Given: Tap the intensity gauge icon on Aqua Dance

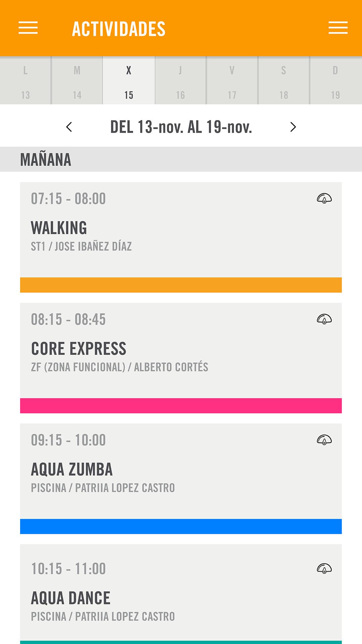Looking at the screenshot, I should [324, 569].
